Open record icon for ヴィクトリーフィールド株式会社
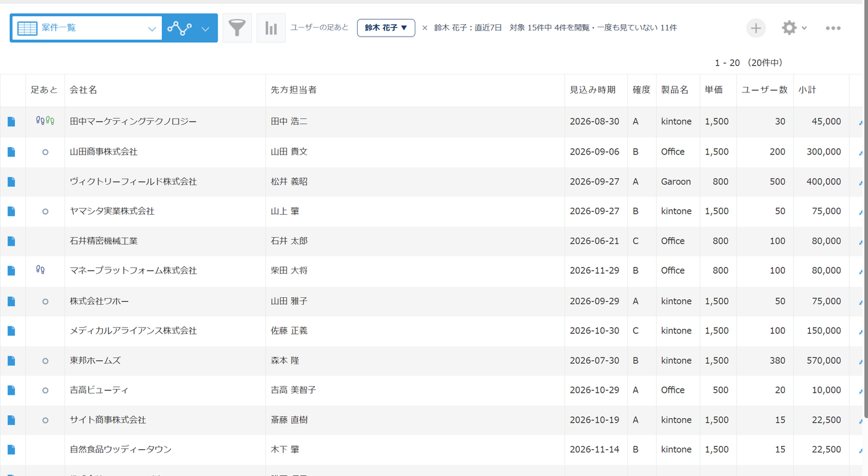This screenshot has width=868, height=476. pos(11,182)
